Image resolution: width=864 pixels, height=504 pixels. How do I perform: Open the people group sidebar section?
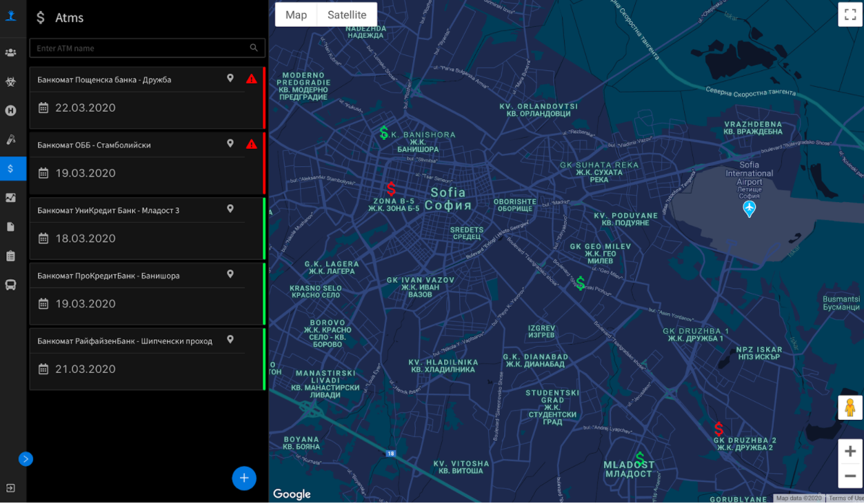(10, 52)
